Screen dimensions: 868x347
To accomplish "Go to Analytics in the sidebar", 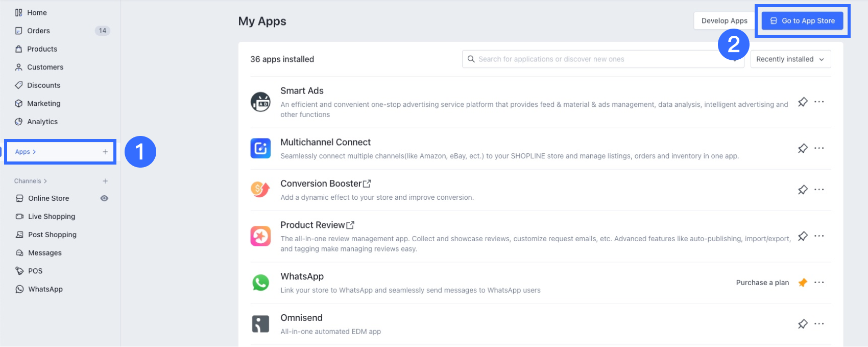I will [42, 122].
